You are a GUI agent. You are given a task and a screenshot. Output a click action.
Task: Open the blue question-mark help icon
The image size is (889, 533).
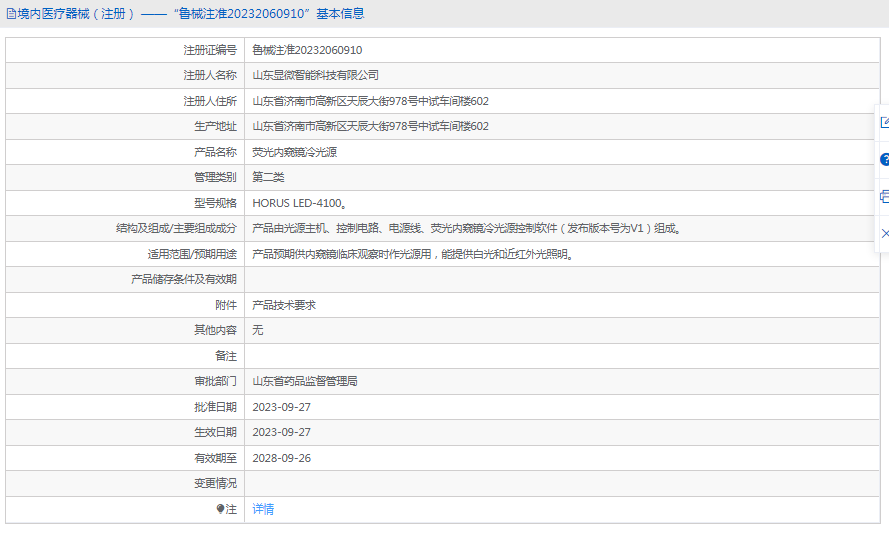(884, 159)
